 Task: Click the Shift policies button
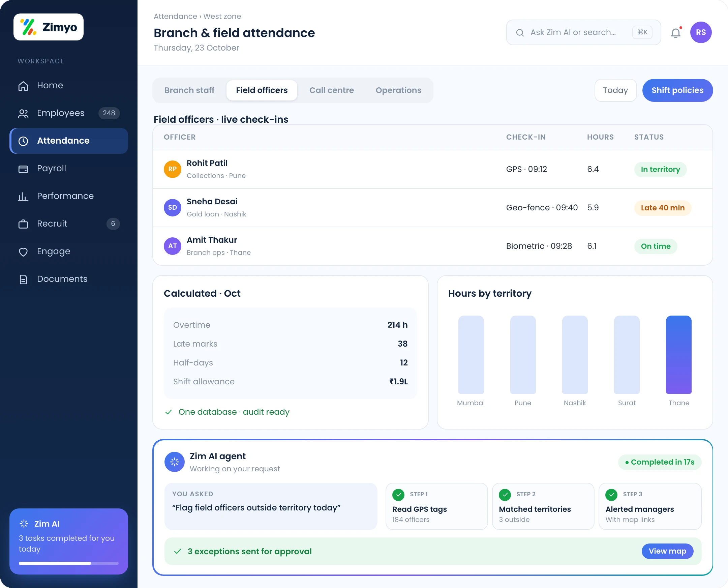(x=677, y=90)
